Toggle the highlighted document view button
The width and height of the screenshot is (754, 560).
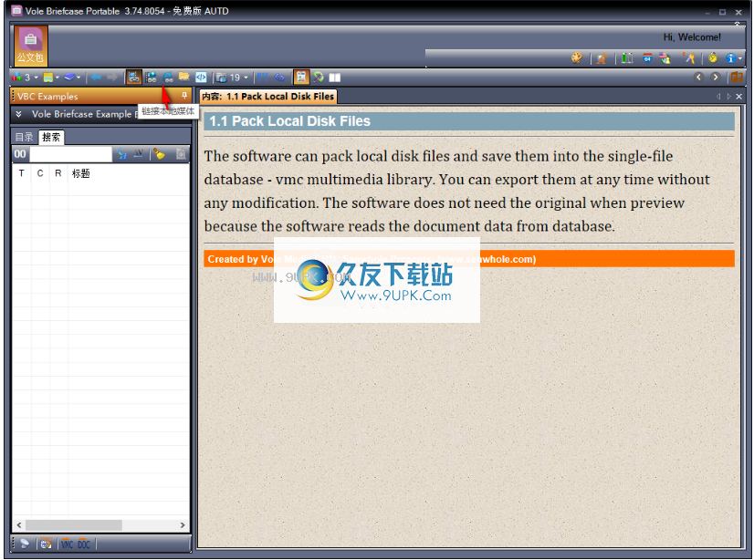pyautogui.click(x=301, y=77)
